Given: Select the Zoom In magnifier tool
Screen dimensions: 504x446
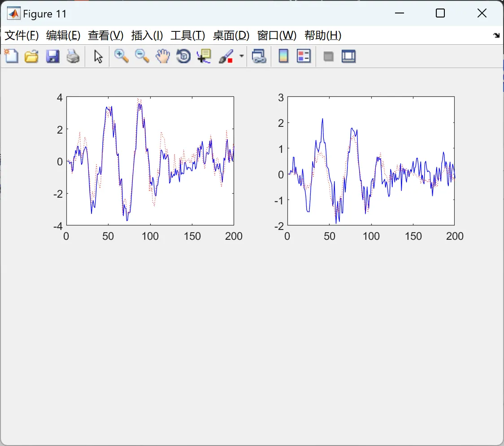Looking at the screenshot, I should tap(121, 56).
